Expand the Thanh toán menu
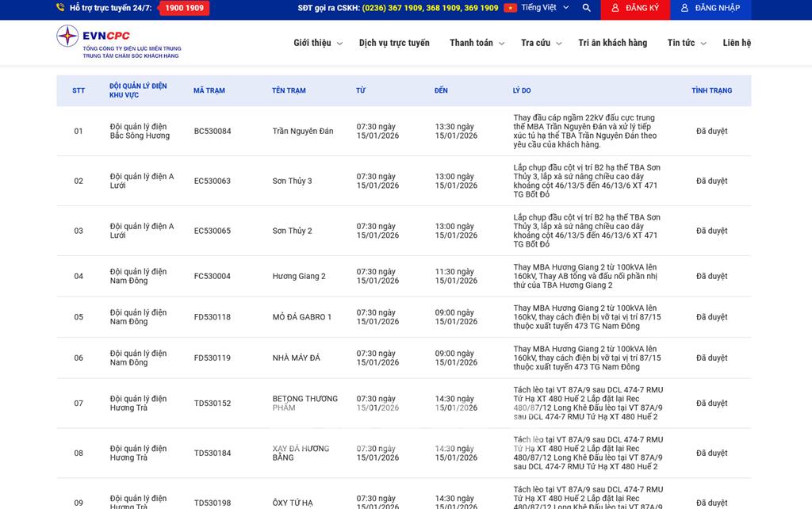Image resolution: width=812 pixels, height=509 pixels. click(x=477, y=43)
